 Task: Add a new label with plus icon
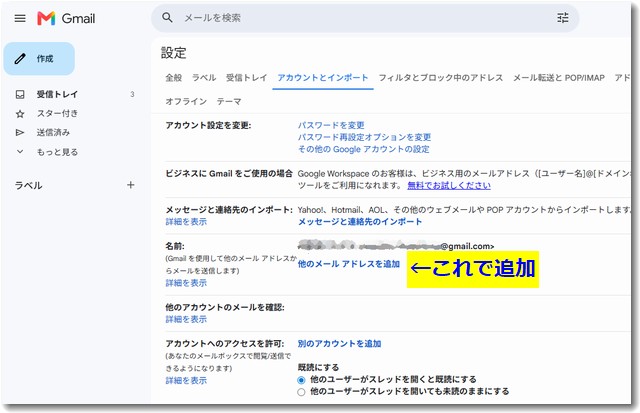[130, 185]
